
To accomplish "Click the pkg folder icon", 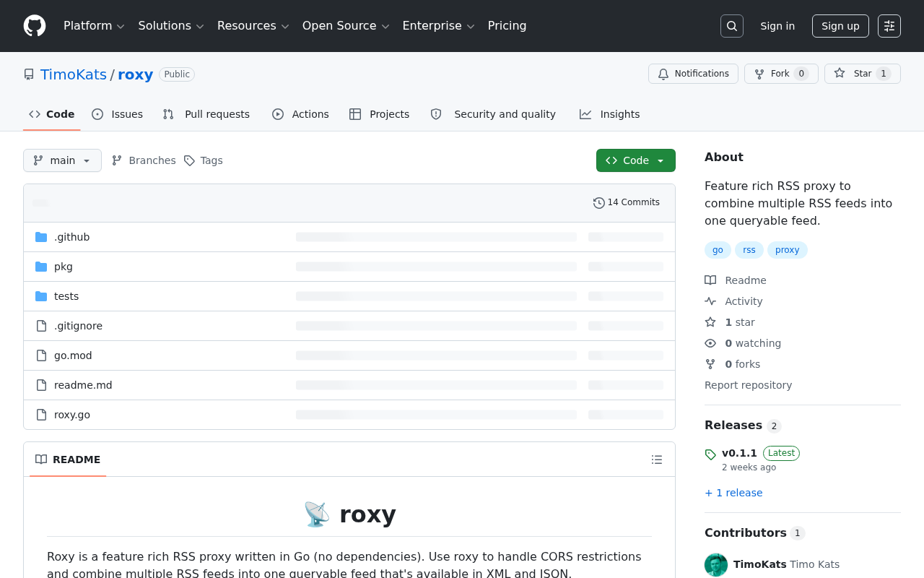I will [41, 267].
